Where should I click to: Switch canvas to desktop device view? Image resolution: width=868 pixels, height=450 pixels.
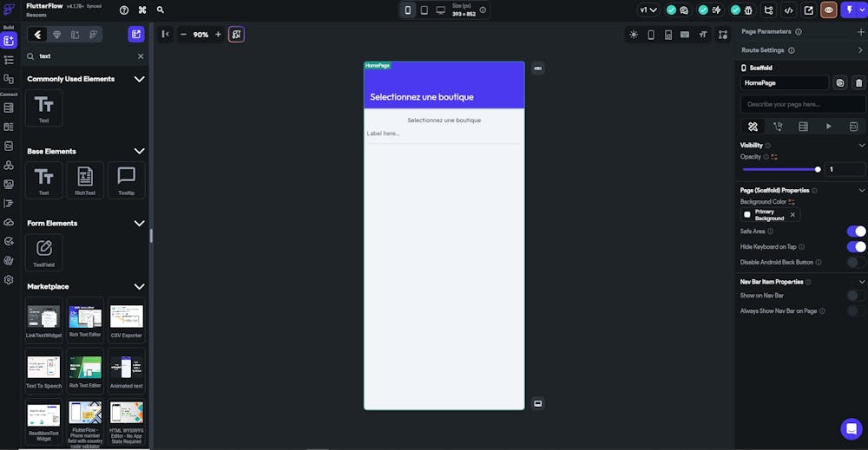coord(441,10)
